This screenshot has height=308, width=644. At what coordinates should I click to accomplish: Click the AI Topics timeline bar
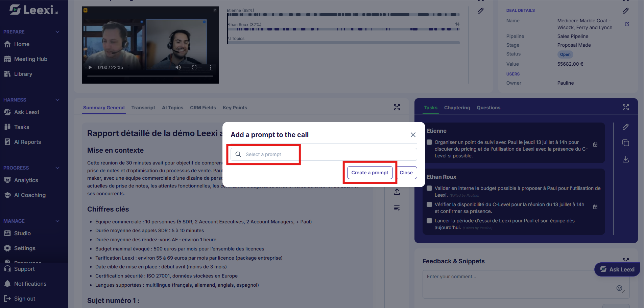point(343,43)
